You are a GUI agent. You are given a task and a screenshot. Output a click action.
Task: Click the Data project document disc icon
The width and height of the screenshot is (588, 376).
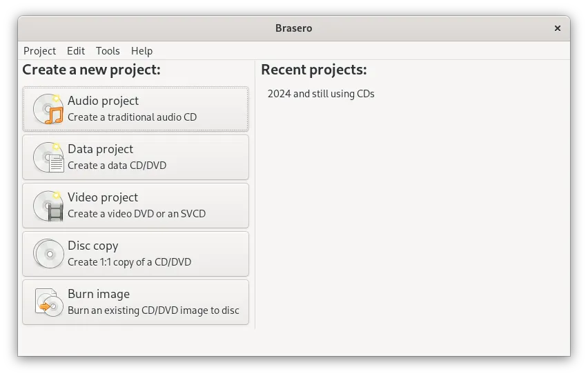48,157
